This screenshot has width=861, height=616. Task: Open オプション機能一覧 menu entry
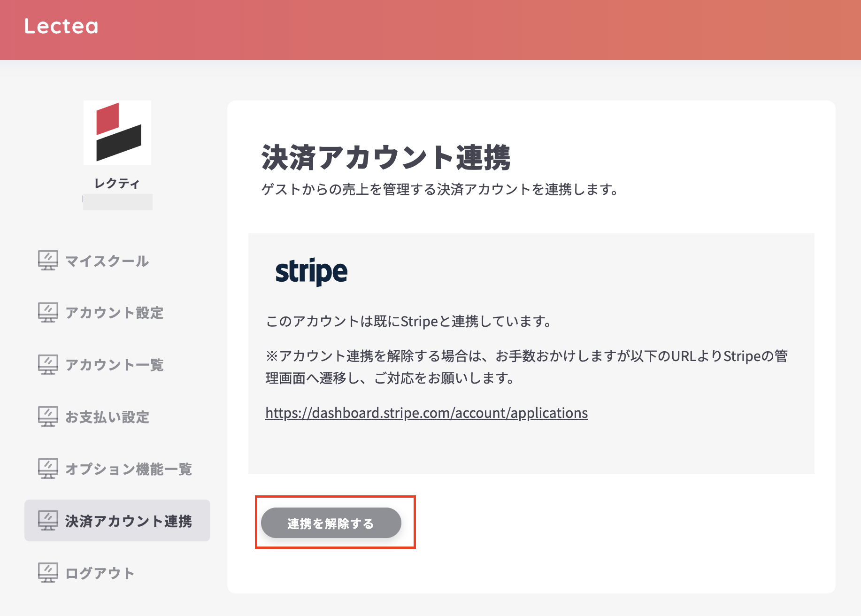129,470
